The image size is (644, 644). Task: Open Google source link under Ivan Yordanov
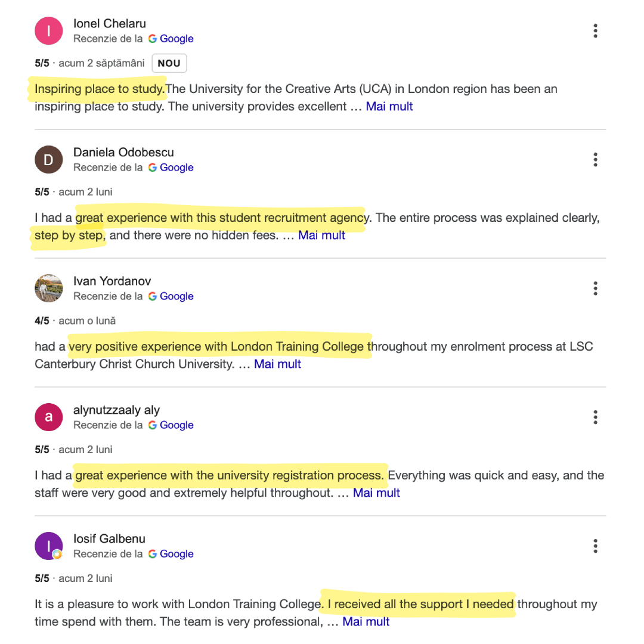[x=171, y=296]
